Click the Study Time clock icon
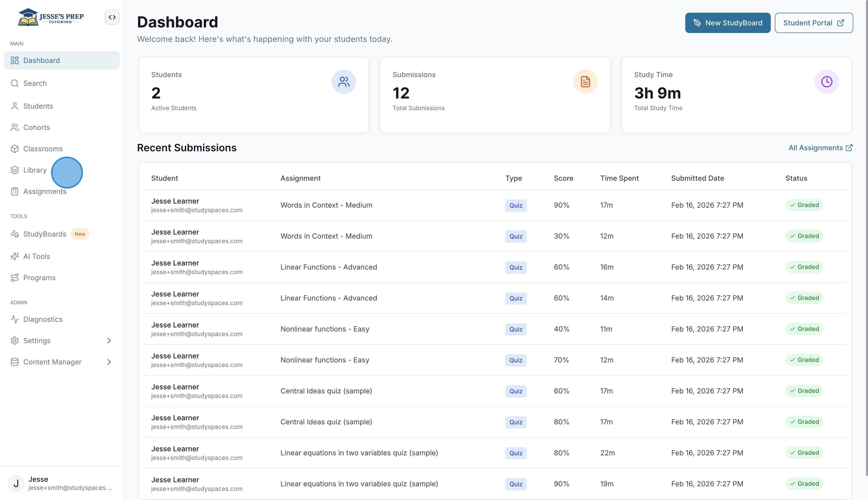The image size is (868, 500). (x=826, y=82)
